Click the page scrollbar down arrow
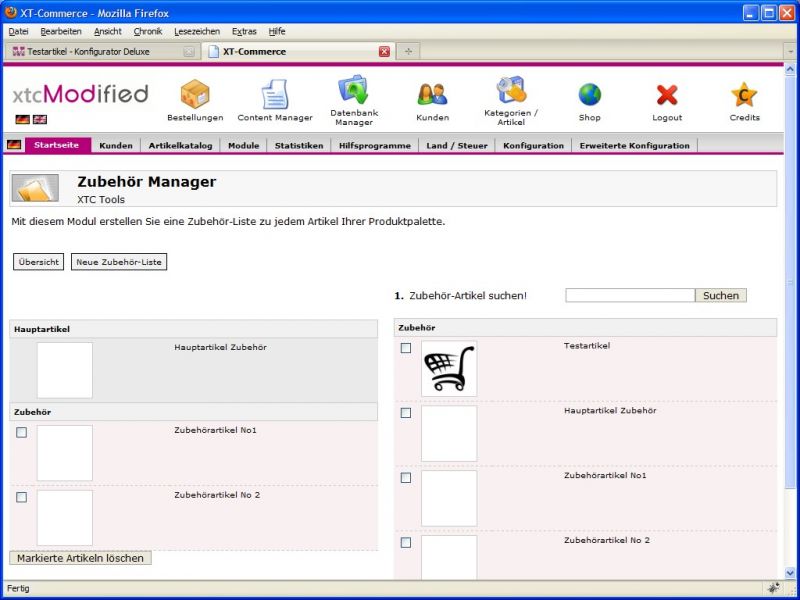This screenshot has width=800, height=600. [790, 572]
